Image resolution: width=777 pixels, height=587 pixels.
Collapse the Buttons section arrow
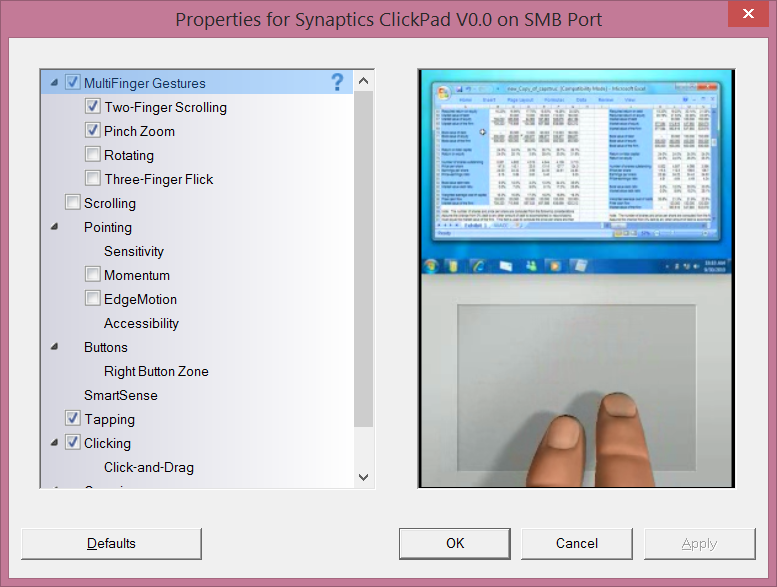53,348
